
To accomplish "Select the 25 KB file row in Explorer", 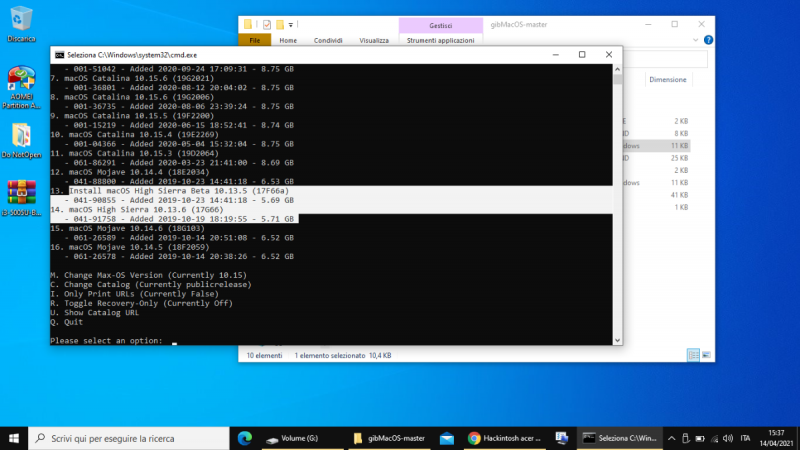I will point(657,158).
